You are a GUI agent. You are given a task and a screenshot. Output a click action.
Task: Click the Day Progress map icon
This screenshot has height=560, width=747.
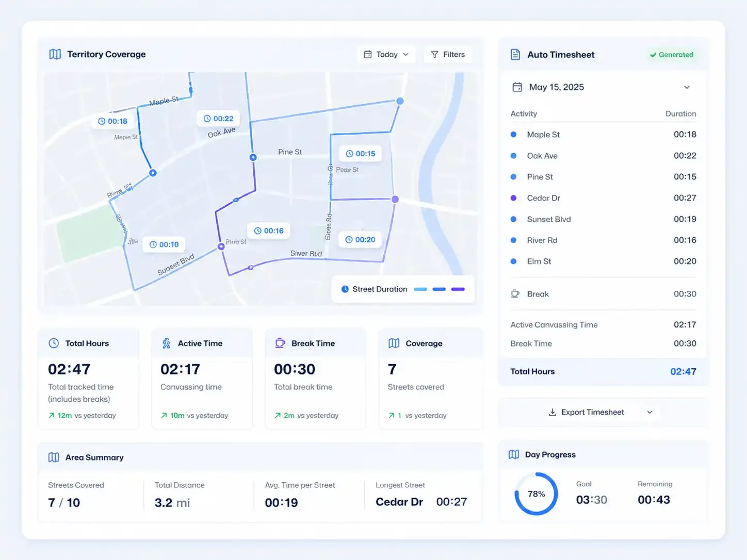pos(514,454)
